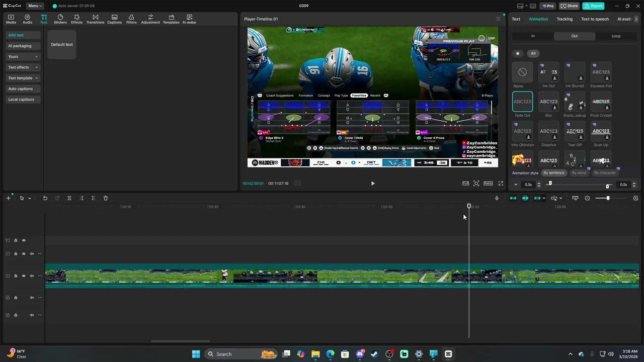
Task: Click the timeline zoom out icon
Action: point(587,198)
